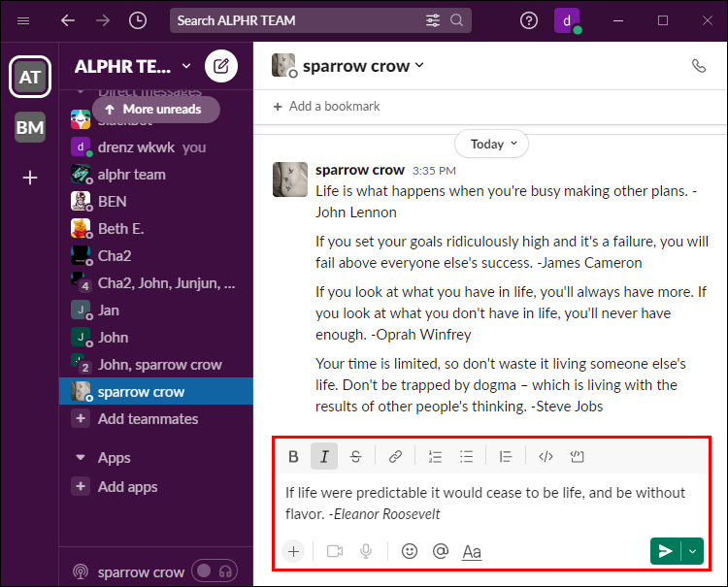The image size is (728, 587).
Task: Open John, sparrow crow group message
Action: pos(156,365)
